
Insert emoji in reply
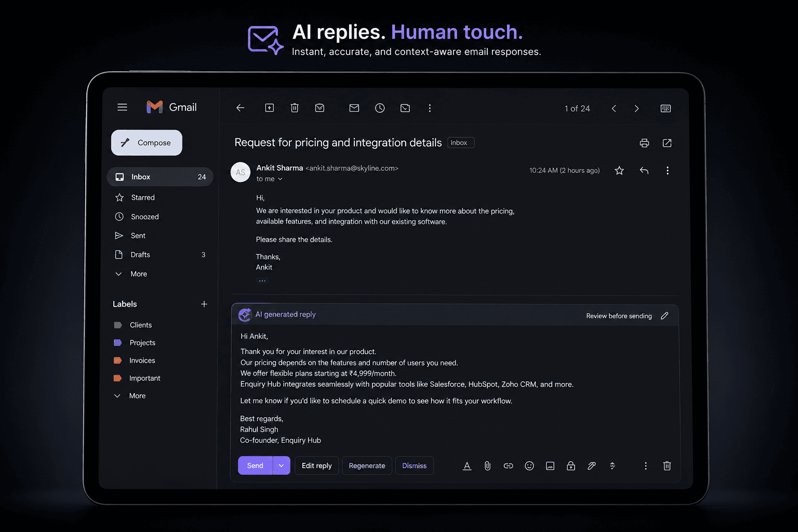(x=529, y=466)
